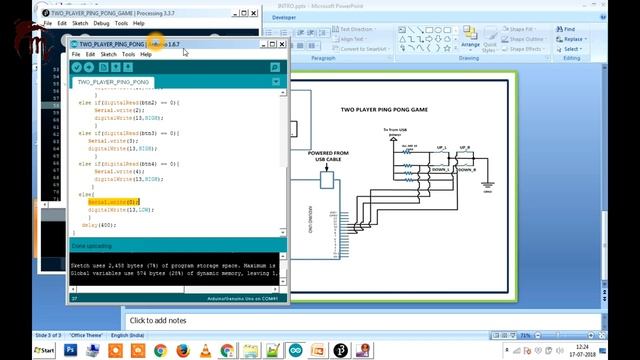
Task: Open the Arrange dropdown button
Action: pos(470,37)
